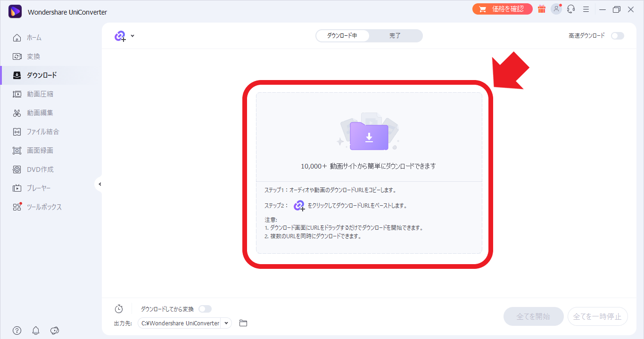This screenshot has height=339, width=644.
Task: Click the ステップ1 instruction text
Action: pyautogui.click(x=330, y=190)
